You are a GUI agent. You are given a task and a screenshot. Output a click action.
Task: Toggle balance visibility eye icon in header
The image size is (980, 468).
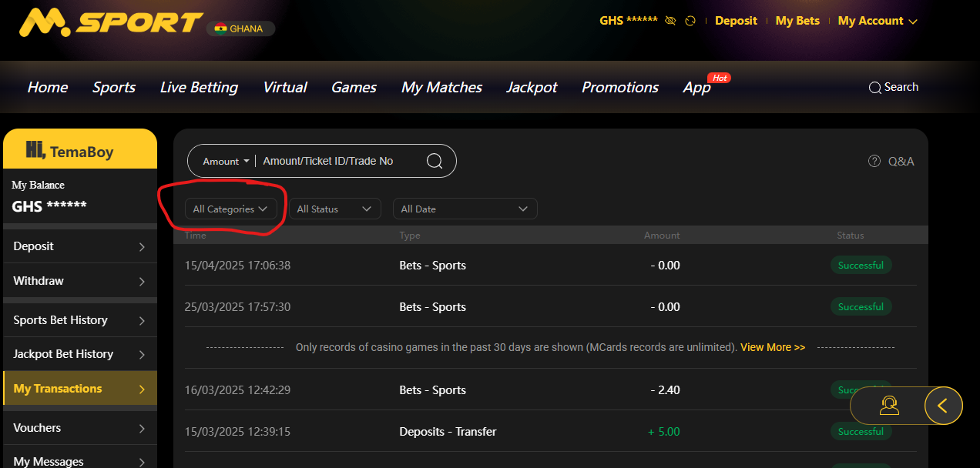pos(670,21)
